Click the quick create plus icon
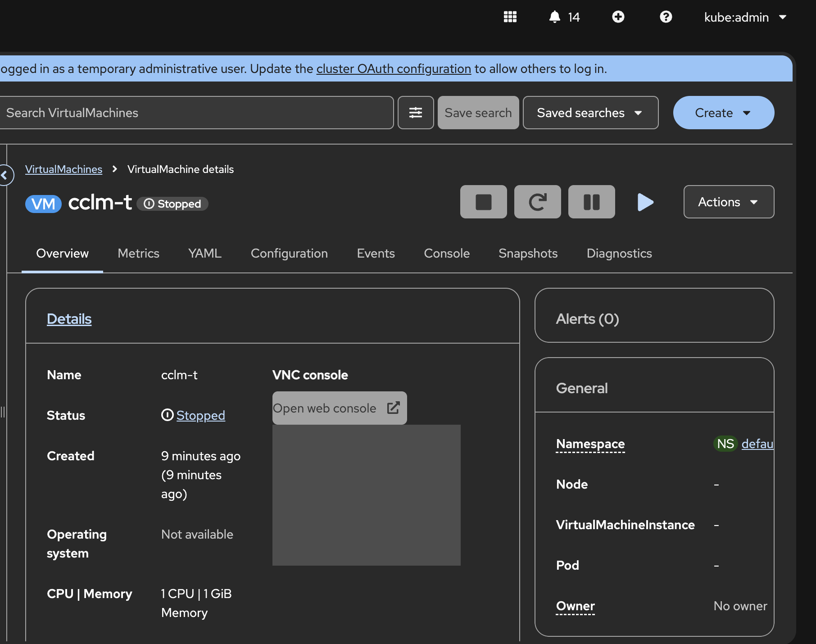Viewport: 816px width, 644px height. tap(618, 17)
